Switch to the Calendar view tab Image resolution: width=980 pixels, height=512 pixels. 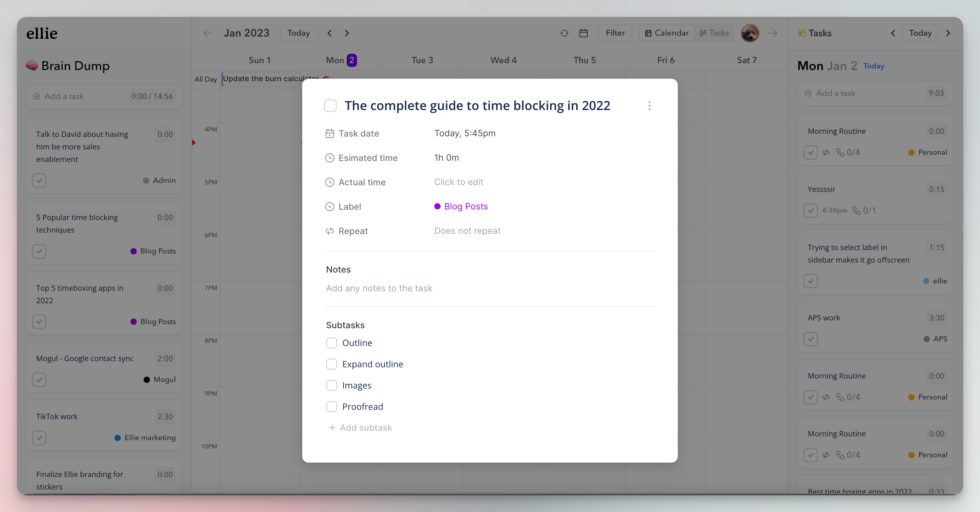(667, 33)
